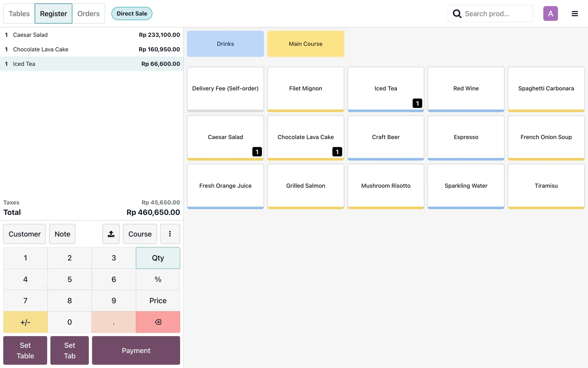Viewport: 588px width, 368px height.
Task: Add Mushroom Risotto product
Action: pyautogui.click(x=386, y=187)
